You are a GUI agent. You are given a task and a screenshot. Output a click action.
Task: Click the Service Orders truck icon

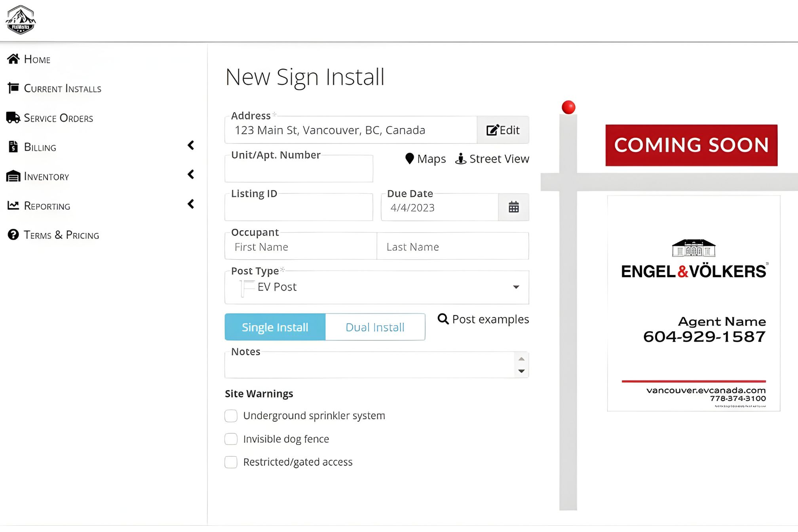click(13, 118)
